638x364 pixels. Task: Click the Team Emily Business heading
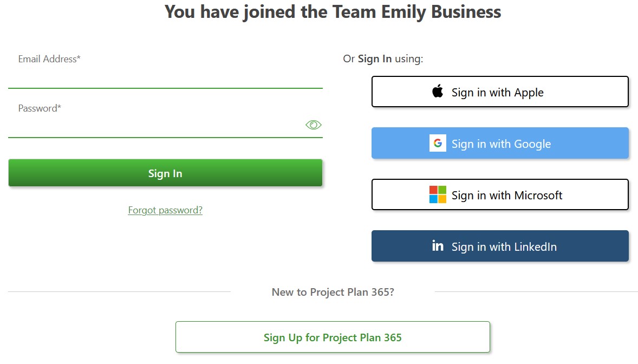pos(333,12)
